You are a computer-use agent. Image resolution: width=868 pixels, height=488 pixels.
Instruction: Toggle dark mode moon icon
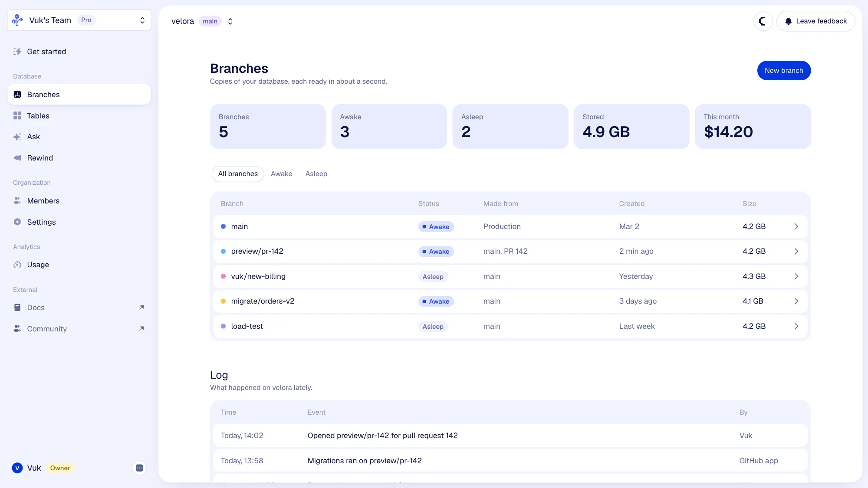pos(763,21)
